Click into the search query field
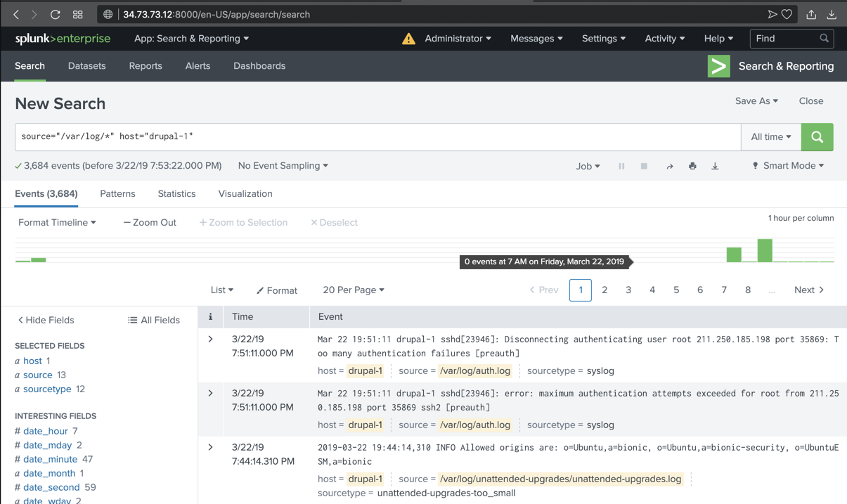847x504 pixels. pyautogui.click(x=377, y=137)
